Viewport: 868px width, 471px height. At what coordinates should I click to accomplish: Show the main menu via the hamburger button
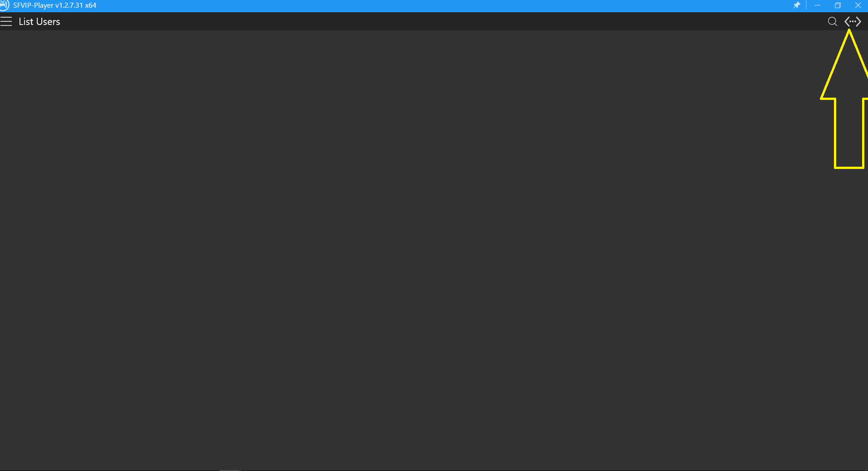(6, 21)
